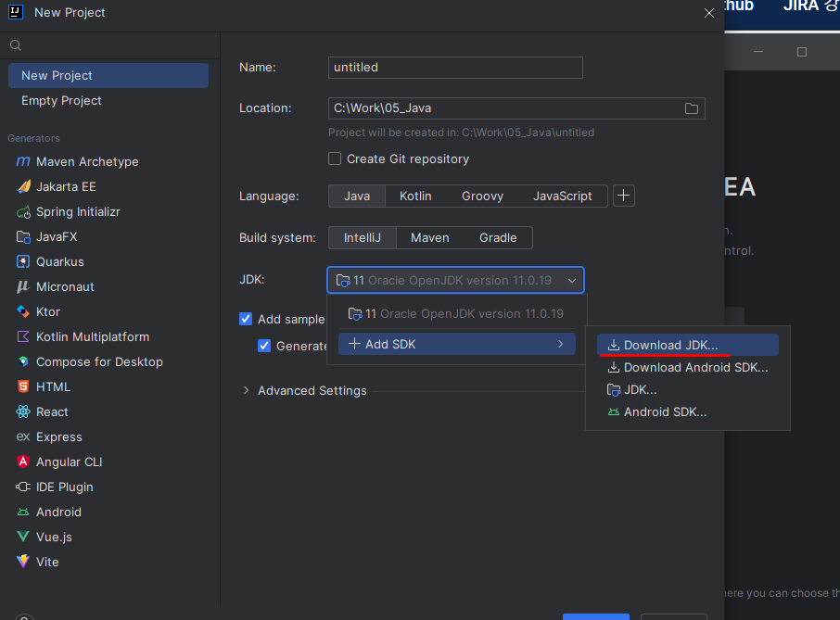The image size is (840, 620).
Task: Add another language with plus button
Action: point(623,196)
